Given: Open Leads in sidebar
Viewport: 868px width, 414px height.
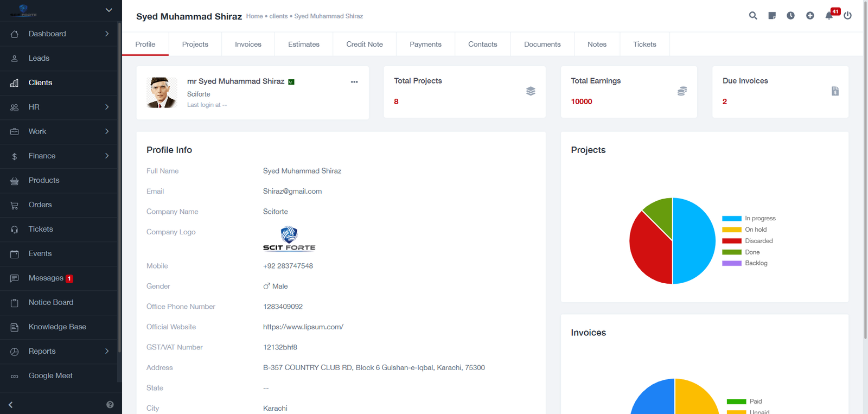Looking at the screenshot, I should click(59, 58).
